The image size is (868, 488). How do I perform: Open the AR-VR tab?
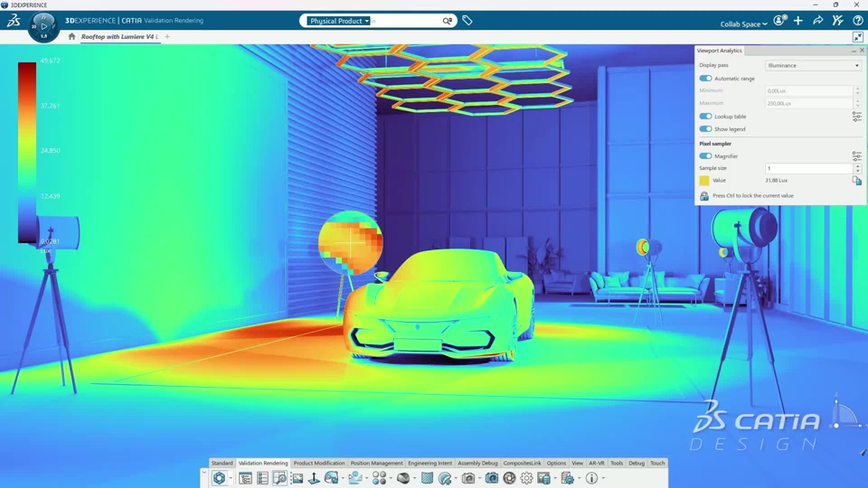597,463
